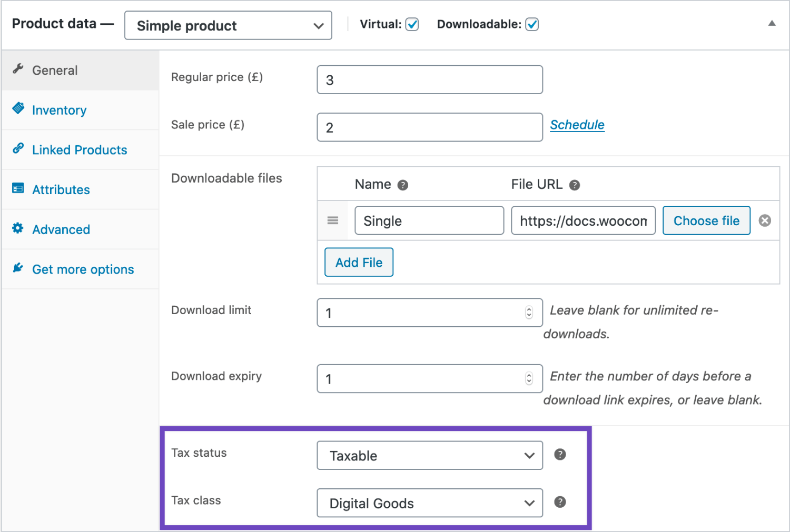Image resolution: width=790 pixels, height=532 pixels.
Task: Click the chain icon next to Linked Products
Action: (x=18, y=149)
